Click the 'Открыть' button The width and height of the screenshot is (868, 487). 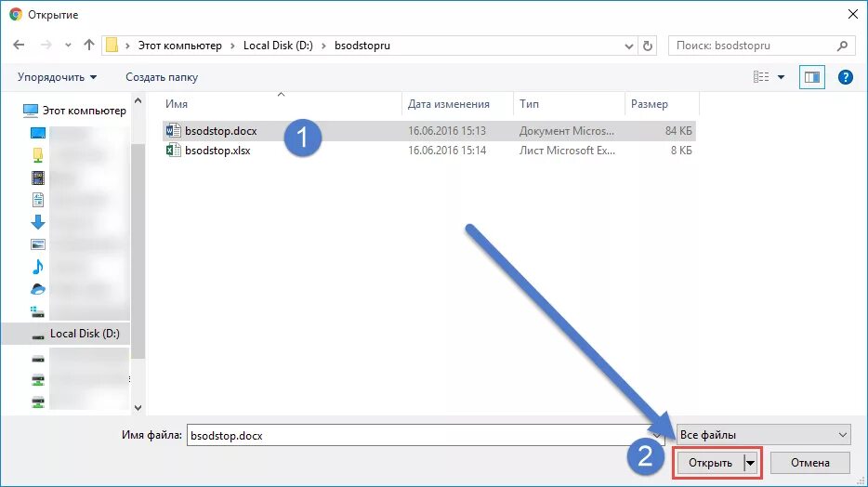710,463
